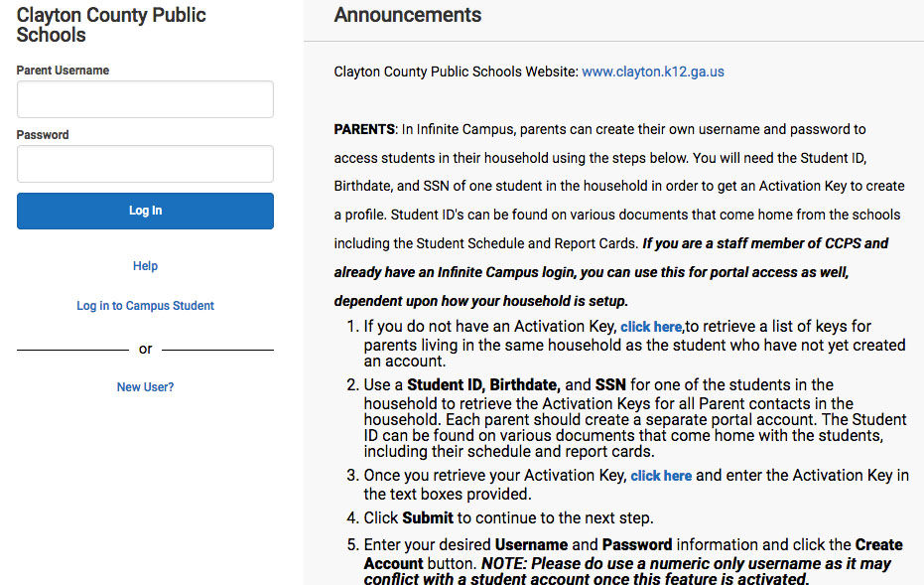Click the blue Log In button

(145, 211)
